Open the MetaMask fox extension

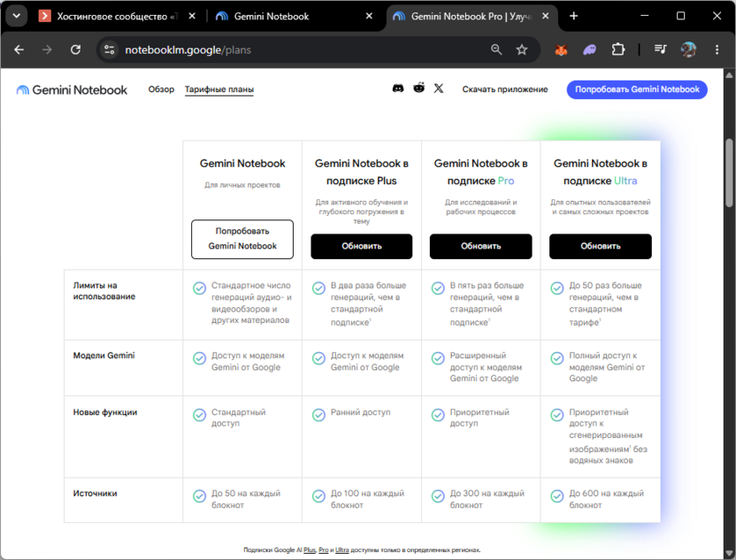click(x=561, y=50)
